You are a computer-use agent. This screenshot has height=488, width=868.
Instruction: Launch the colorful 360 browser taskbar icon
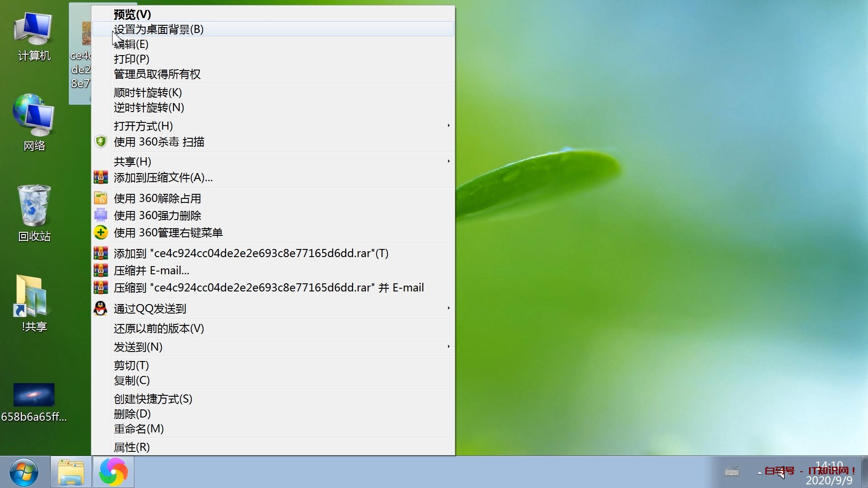(113, 472)
